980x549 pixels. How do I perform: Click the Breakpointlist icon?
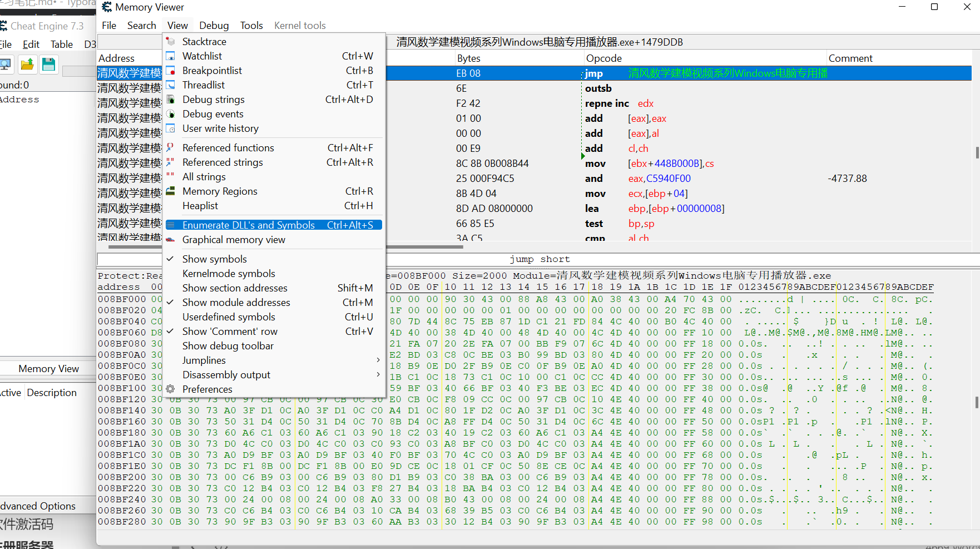(170, 70)
